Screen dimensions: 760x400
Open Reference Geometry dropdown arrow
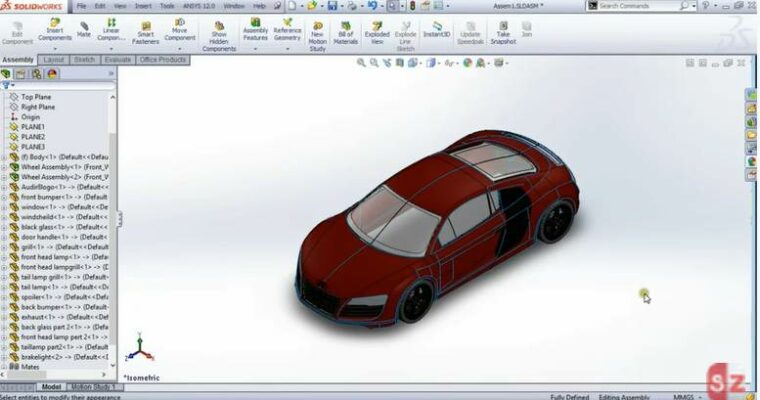[287, 48]
